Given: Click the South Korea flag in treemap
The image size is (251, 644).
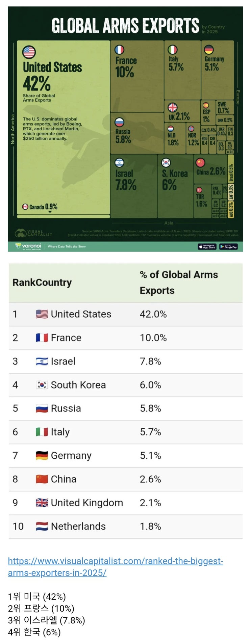Looking at the screenshot, I should pos(166,163).
